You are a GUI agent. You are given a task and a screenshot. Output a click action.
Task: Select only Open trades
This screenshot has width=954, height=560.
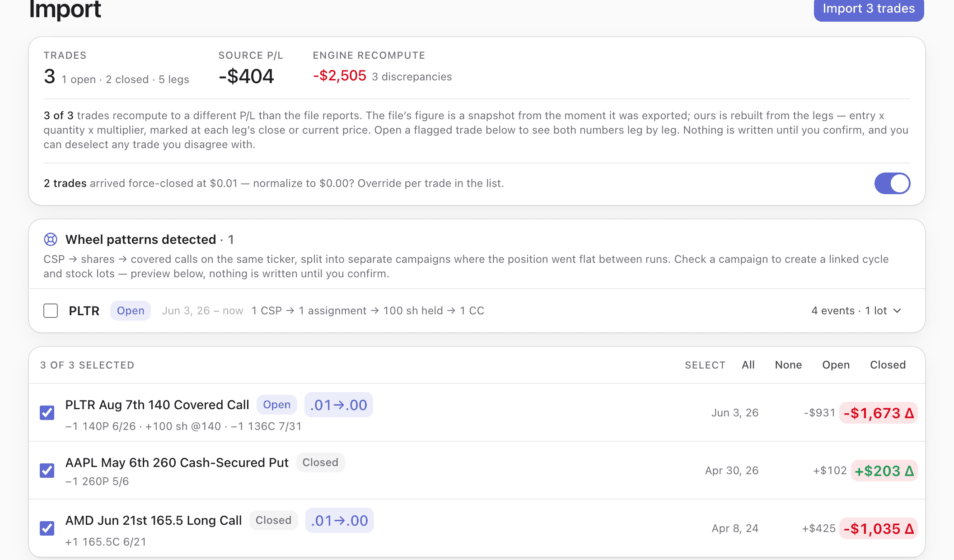point(836,365)
